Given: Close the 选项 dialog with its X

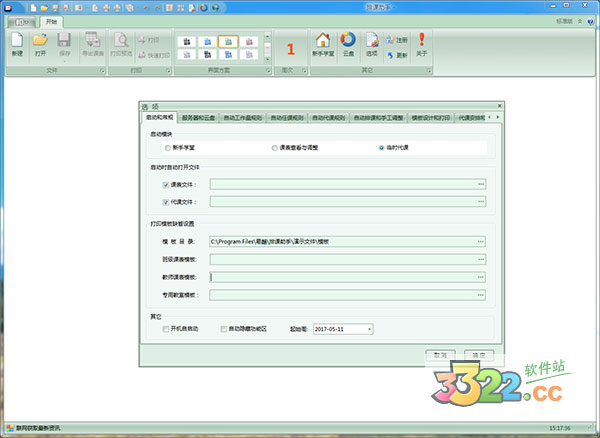Looking at the screenshot, I should coord(499,106).
